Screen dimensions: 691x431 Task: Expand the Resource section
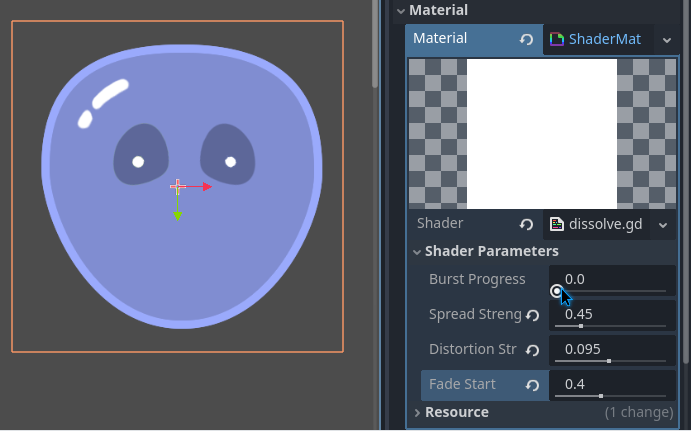point(416,412)
